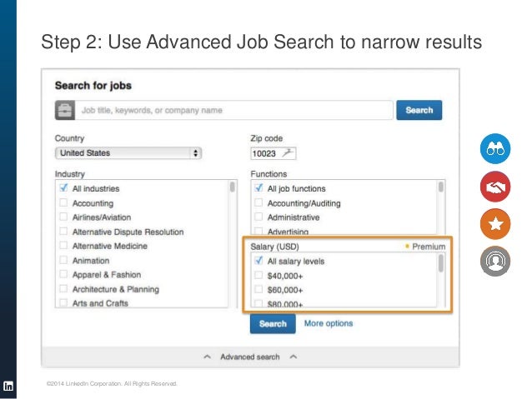Screen dimensions: 532x399
Task: Tick the Administrative function checkbox
Action: [258, 217]
